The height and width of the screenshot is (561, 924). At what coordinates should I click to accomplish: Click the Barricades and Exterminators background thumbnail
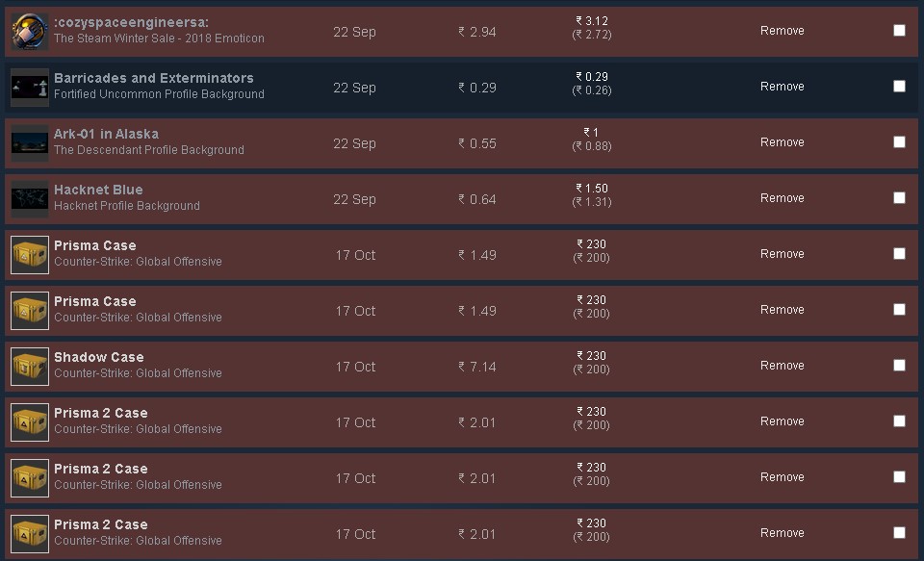click(30, 88)
